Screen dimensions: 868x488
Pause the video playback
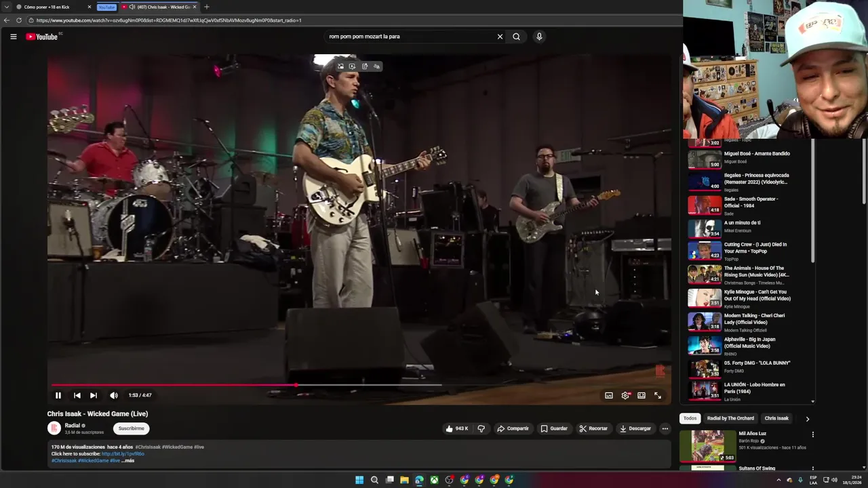click(58, 395)
